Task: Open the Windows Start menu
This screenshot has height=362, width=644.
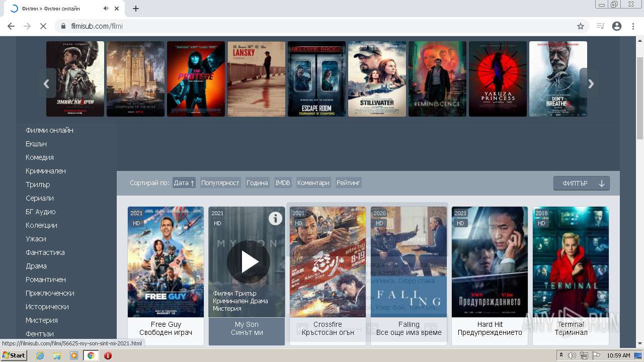Action: [x=14, y=355]
